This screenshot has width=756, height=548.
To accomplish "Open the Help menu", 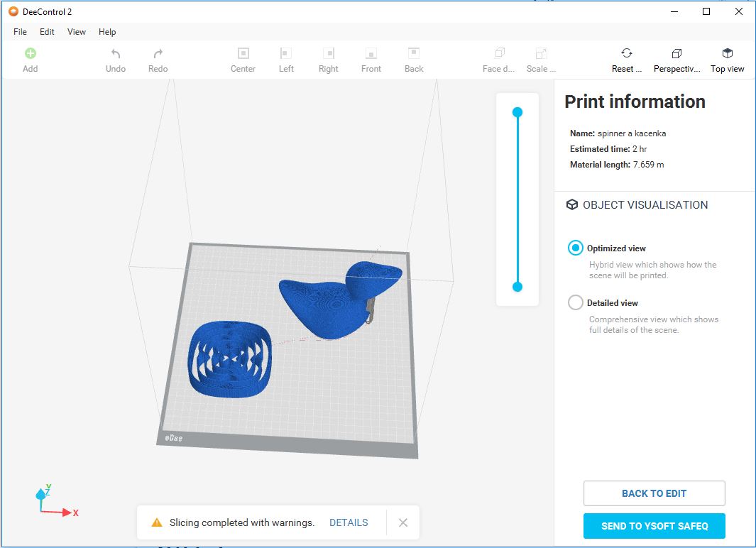I will (107, 32).
